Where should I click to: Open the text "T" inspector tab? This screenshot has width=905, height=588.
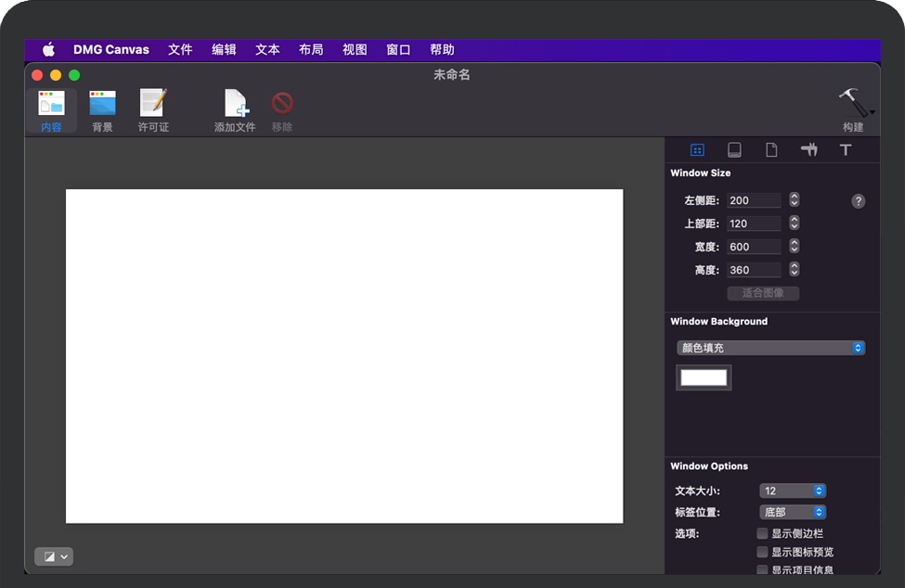coord(846,150)
